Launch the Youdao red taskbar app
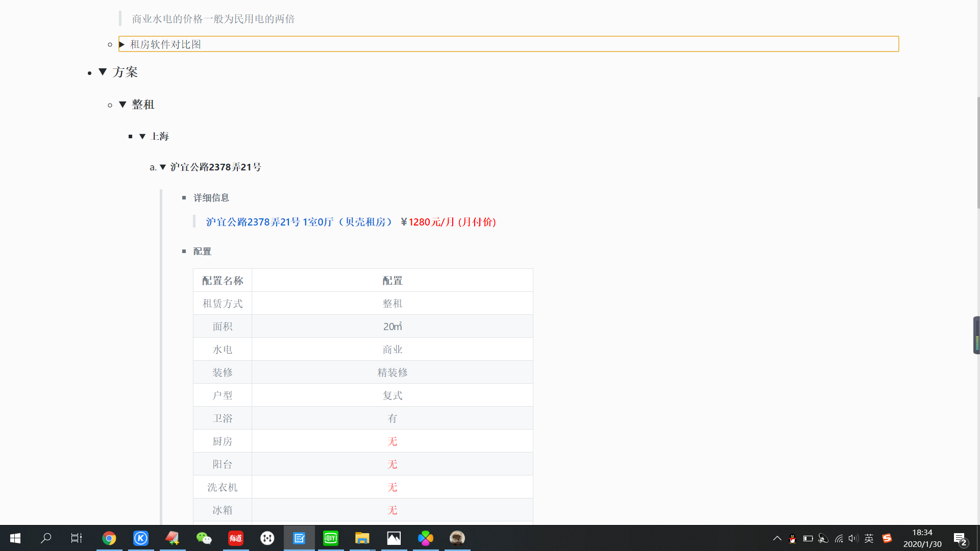Viewport: 980px width, 551px height. (x=236, y=538)
